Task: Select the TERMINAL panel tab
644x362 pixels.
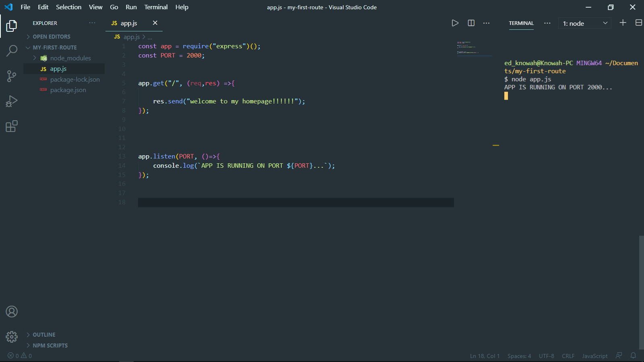Action: tap(521, 23)
